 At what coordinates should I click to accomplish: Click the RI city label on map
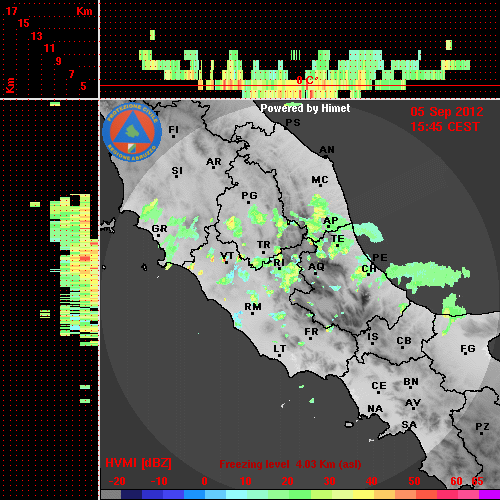[279, 263]
